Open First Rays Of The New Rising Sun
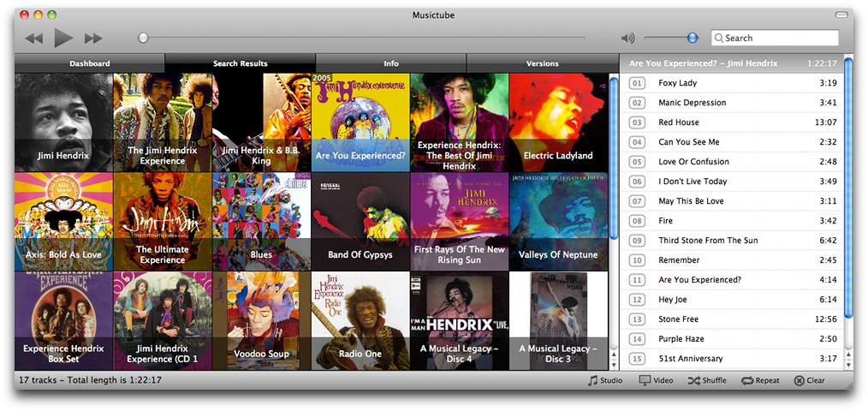Screen dimensions: 868x411 pos(460,222)
